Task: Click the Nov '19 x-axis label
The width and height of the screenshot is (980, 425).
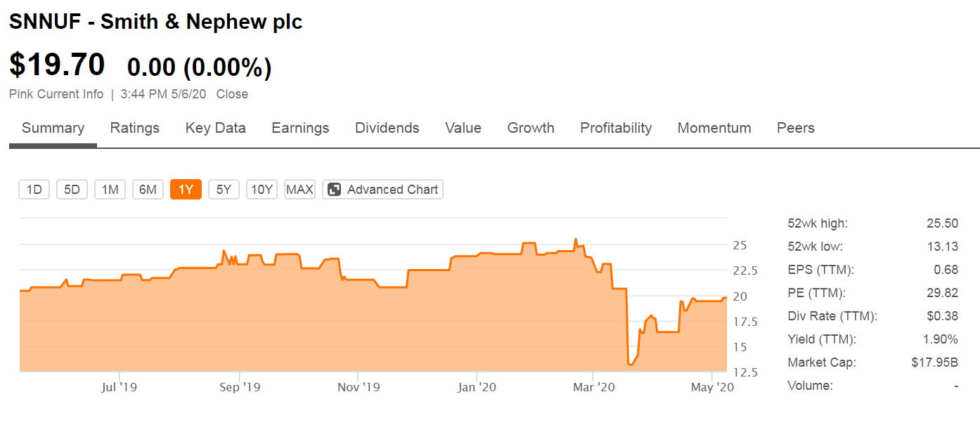Action: click(x=359, y=387)
